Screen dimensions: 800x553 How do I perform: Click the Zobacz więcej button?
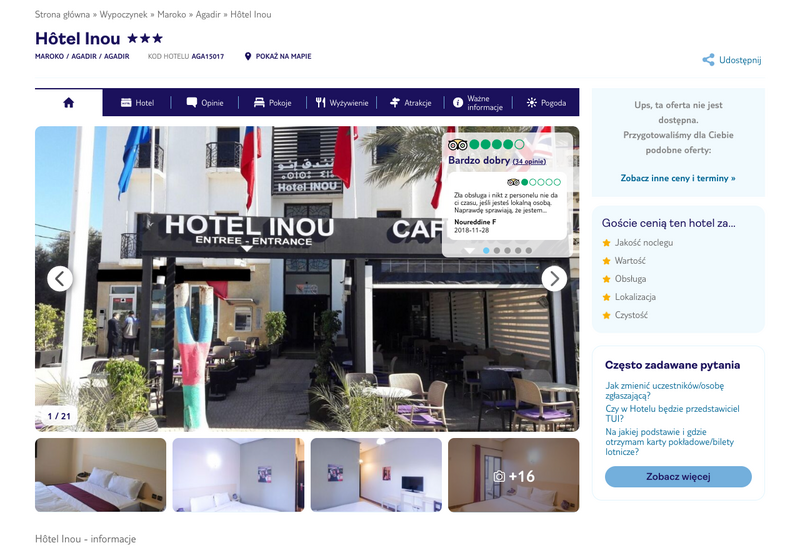point(678,476)
